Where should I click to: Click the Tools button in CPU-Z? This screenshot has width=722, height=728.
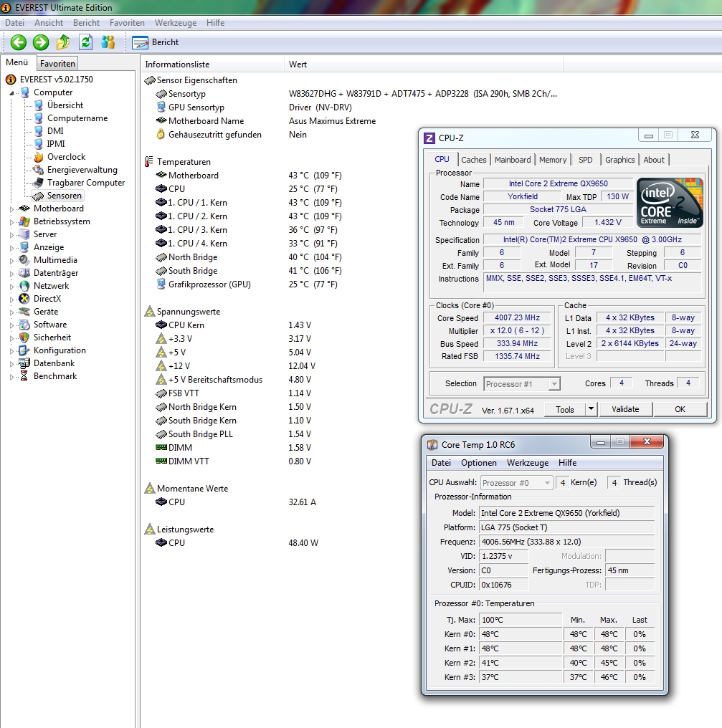(564, 410)
